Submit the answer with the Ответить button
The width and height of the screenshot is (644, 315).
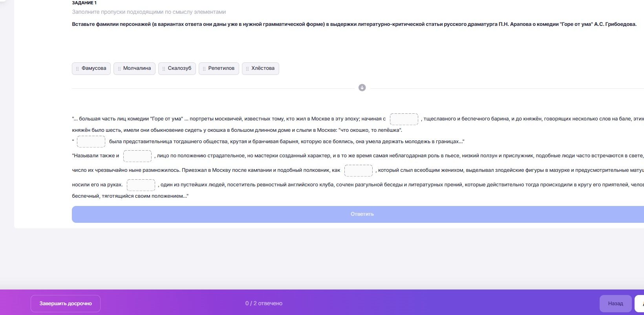358,214
